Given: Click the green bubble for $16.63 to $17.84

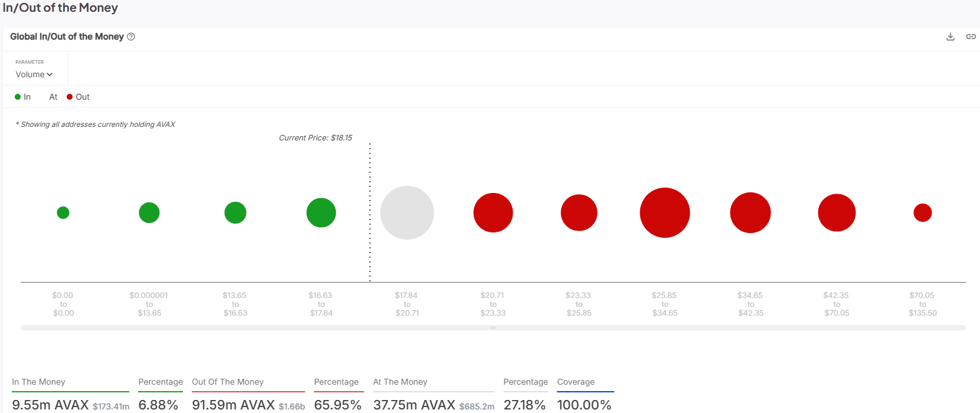Looking at the screenshot, I should tap(321, 212).
